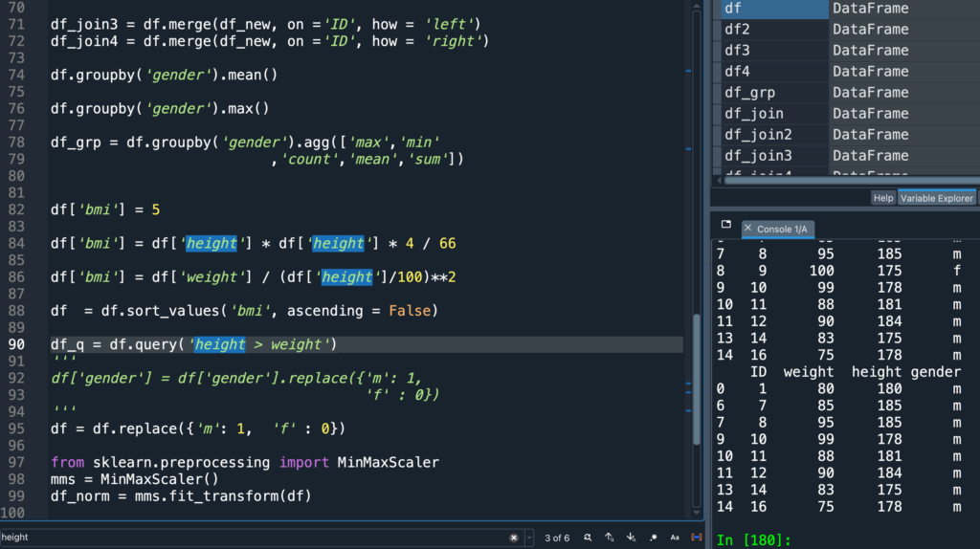980x549 pixels.
Task: Toggle case sensitive search option
Action: 675,538
